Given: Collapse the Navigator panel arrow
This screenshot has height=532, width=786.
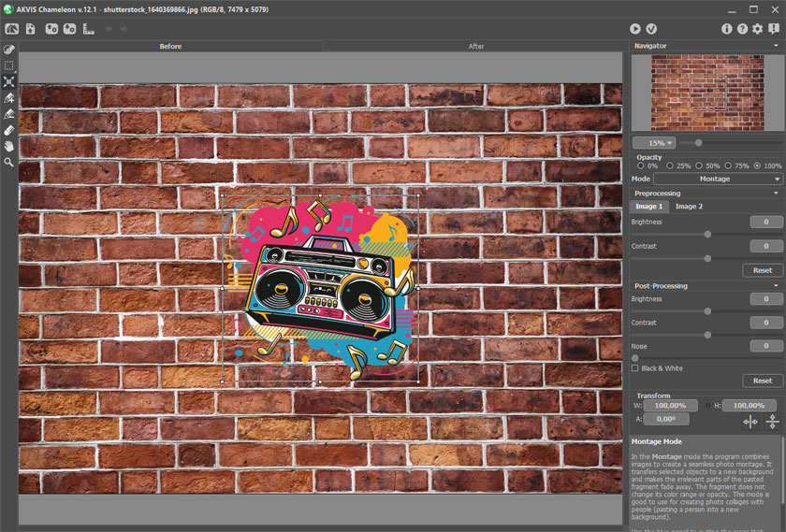Looking at the screenshot, I should coord(776,46).
